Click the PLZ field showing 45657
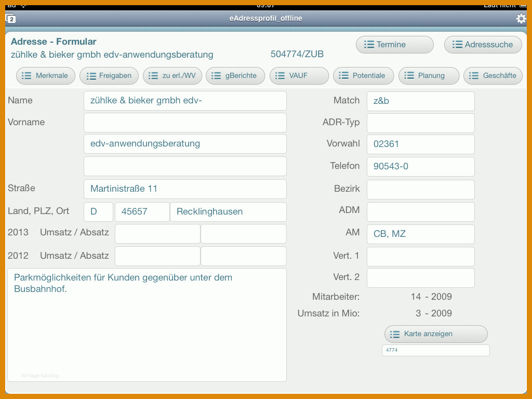The image size is (532, 399). [142, 212]
